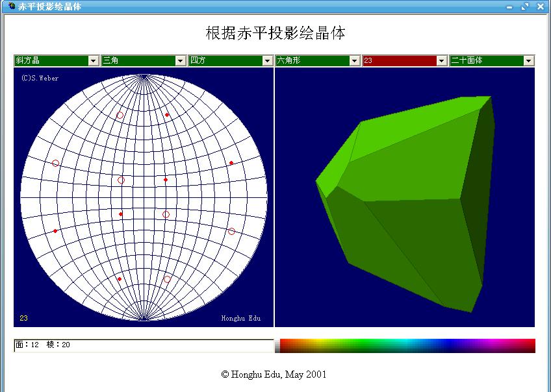This screenshot has width=551, height=392.
Task: Click the green 3D crystal model
Action: [x=406, y=201]
